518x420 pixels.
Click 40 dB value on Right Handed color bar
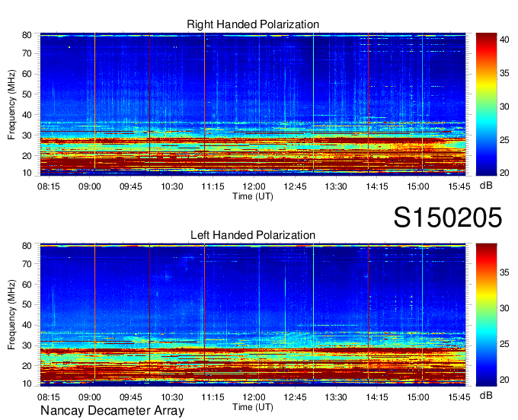point(504,40)
